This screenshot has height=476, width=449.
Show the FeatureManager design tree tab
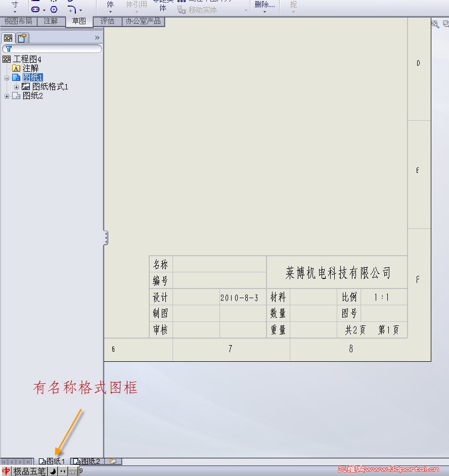pos(8,38)
